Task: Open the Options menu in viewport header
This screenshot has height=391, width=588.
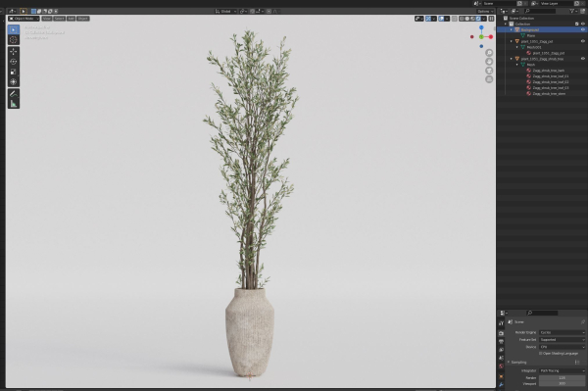Action: pyautogui.click(x=485, y=11)
